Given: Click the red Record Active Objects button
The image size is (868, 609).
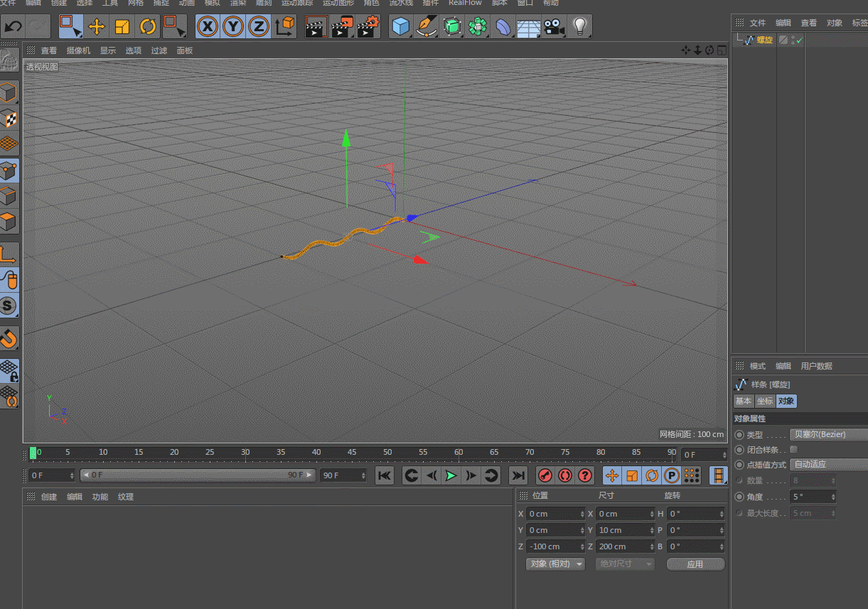Looking at the screenshot, I should pos(545,475).
